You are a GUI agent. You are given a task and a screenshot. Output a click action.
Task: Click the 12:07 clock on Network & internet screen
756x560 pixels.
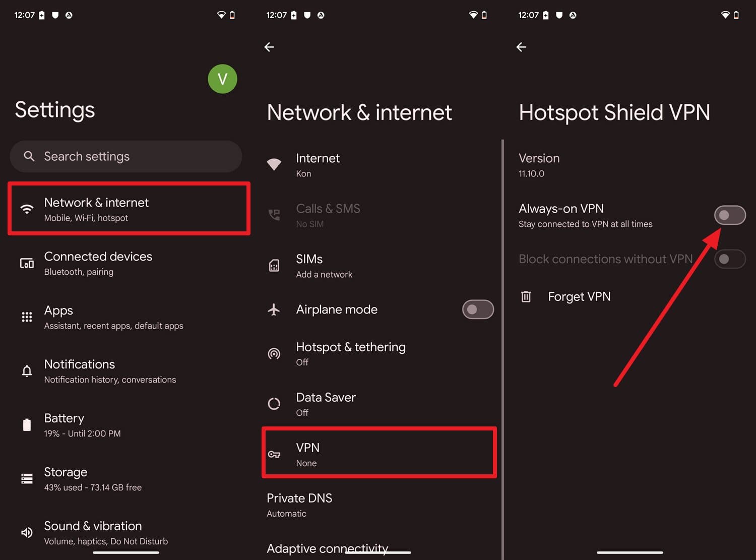click(x=276, y=15)
